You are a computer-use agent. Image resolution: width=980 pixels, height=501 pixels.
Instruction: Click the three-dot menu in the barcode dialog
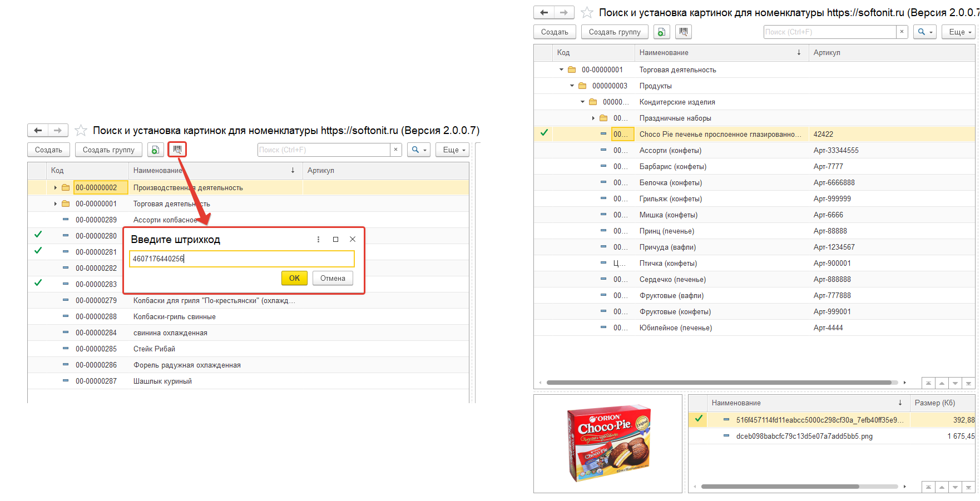[318, 239]
